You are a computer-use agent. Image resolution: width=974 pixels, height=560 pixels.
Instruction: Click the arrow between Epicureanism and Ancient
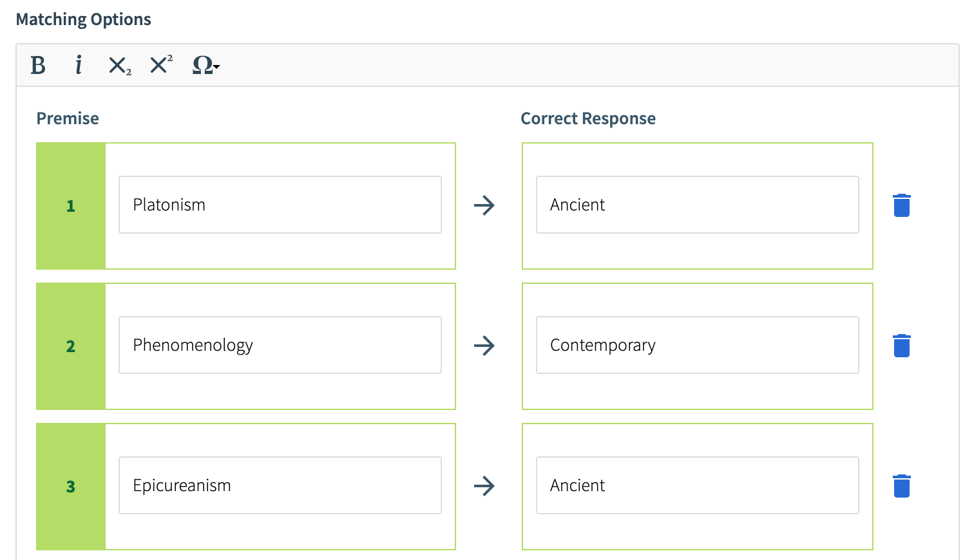click(x=484, y=486)
